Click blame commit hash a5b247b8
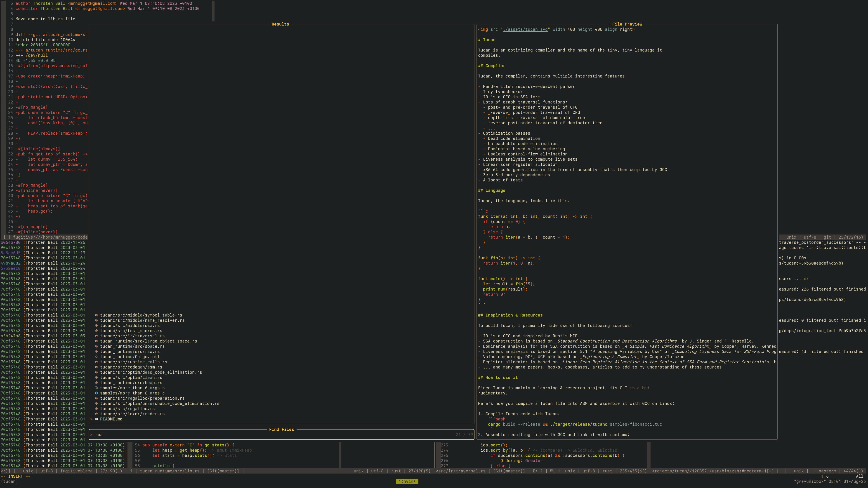Image resolution: width=868 pixels, height=488 pixels. point(10,336)
